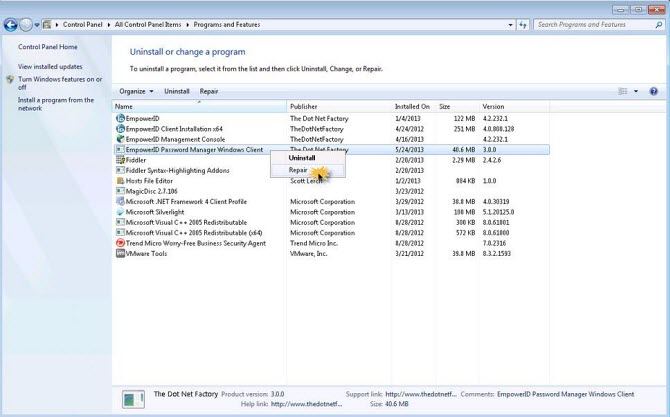Click the 3/23/2012 installed date cell
The height and width of the screenshot is (417, 670).
pos(409,191)
